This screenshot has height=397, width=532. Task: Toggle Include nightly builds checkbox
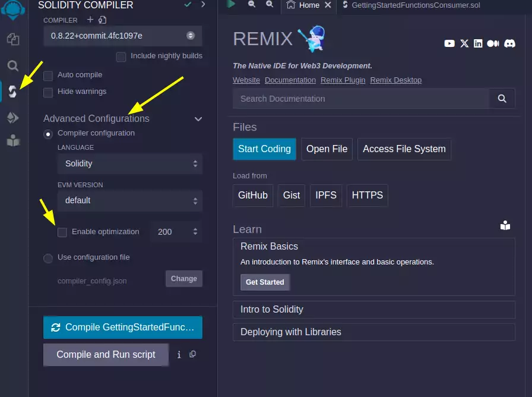pyautogui.click(x=121, y=56)
